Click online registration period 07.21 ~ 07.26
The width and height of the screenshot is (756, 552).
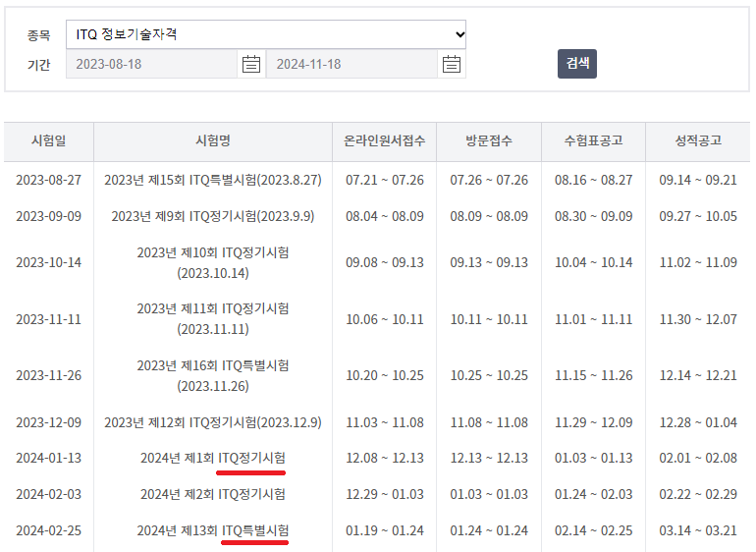click(385, 180)
